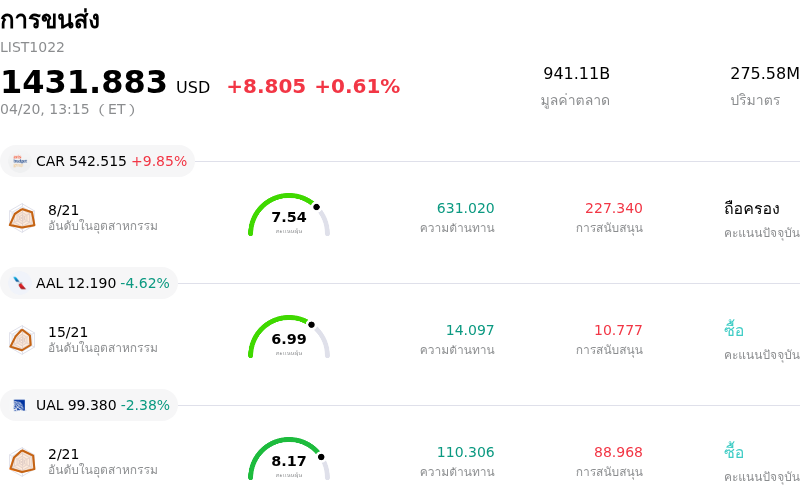This screenshot has width=800, height=499.
Task: Open the CAR 8/21 industry rank radar icon
Action: [22, 217]
